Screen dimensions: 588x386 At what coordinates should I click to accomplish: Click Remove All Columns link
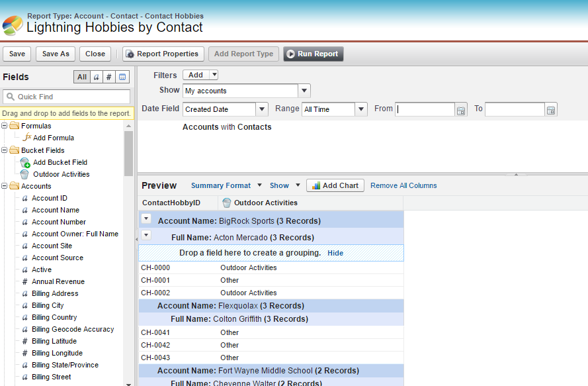403,185
